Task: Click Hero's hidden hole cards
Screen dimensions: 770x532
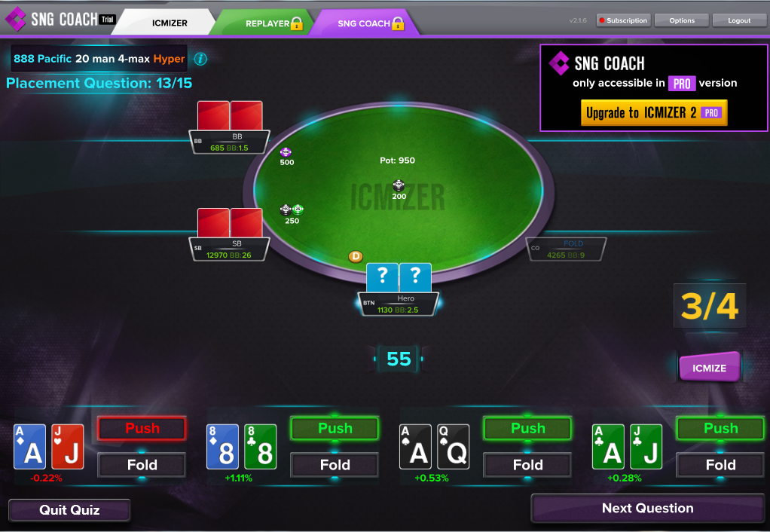Action: click(399, 277)
